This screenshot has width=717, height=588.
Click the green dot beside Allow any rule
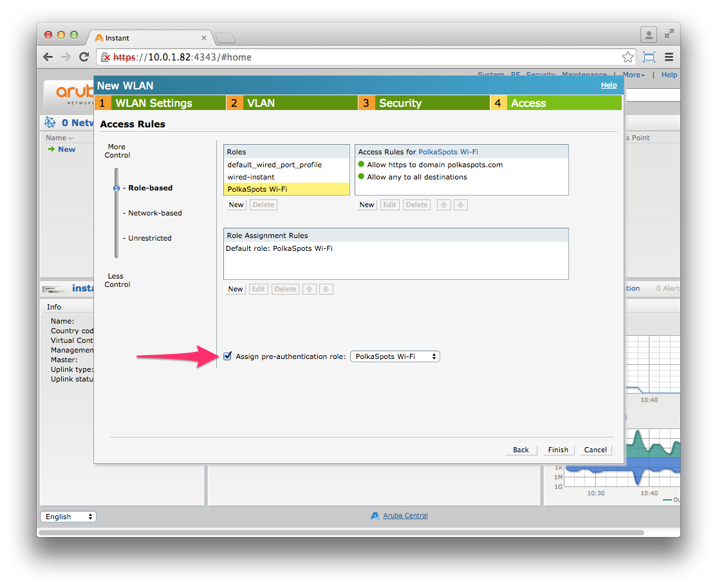click(361, 176)
